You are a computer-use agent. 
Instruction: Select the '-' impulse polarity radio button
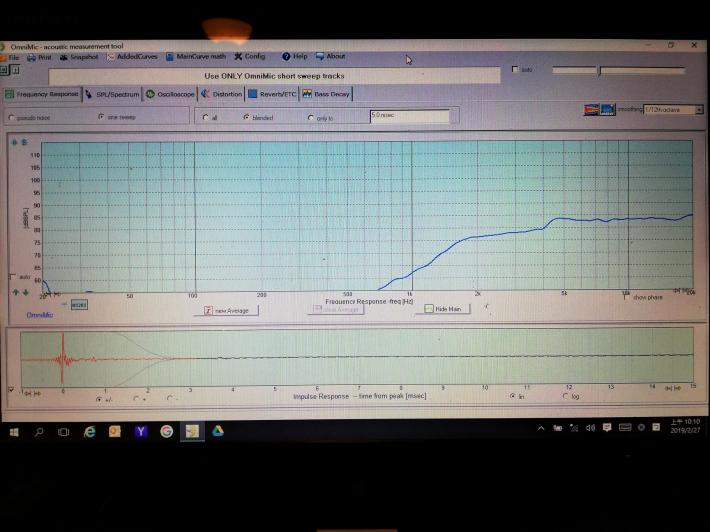click(x=170, y=398)
